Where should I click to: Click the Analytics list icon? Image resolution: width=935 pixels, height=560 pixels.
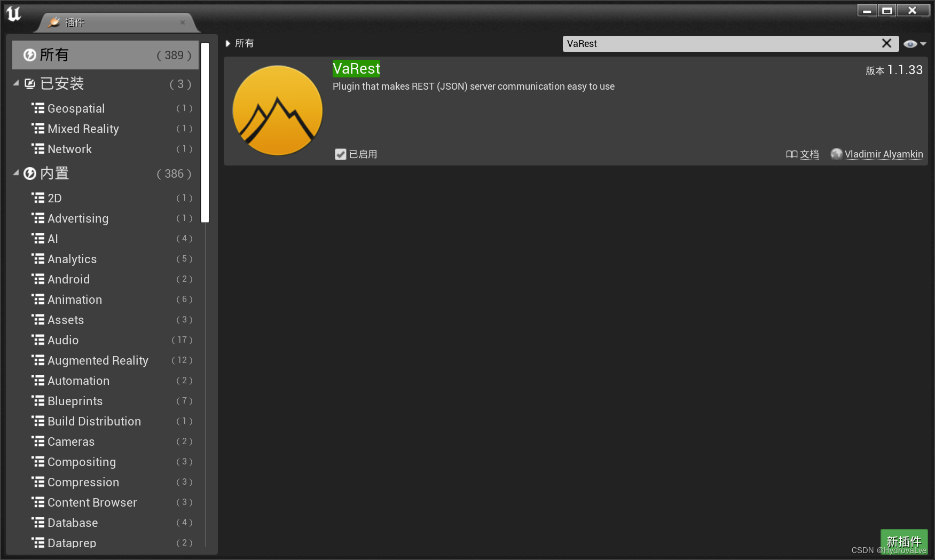tap(38, 259)
